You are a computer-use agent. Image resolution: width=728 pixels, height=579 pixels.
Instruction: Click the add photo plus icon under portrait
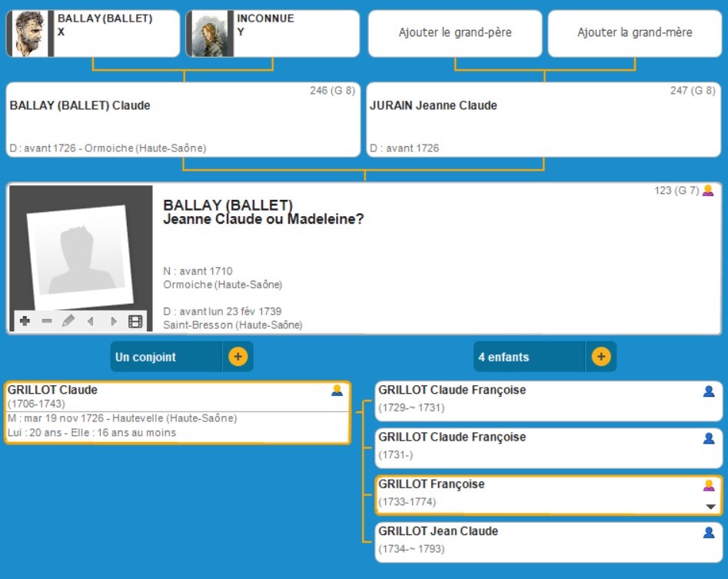point(25,321)
